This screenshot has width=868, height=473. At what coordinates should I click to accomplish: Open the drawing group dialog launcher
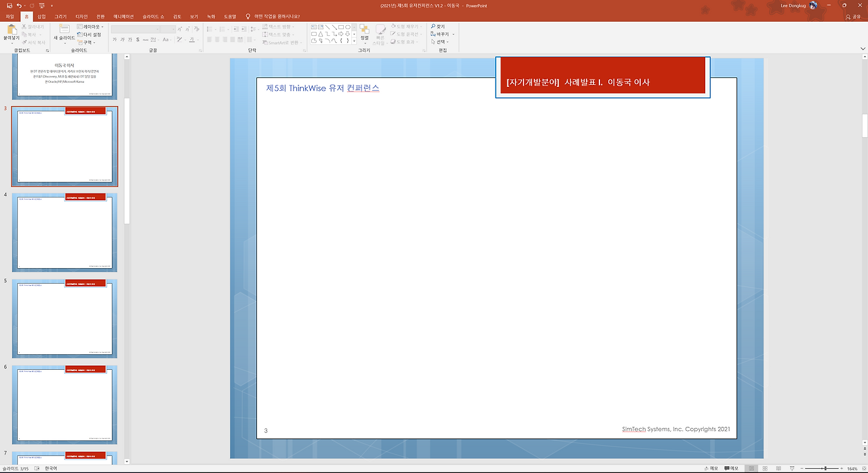tap(422, 50)
